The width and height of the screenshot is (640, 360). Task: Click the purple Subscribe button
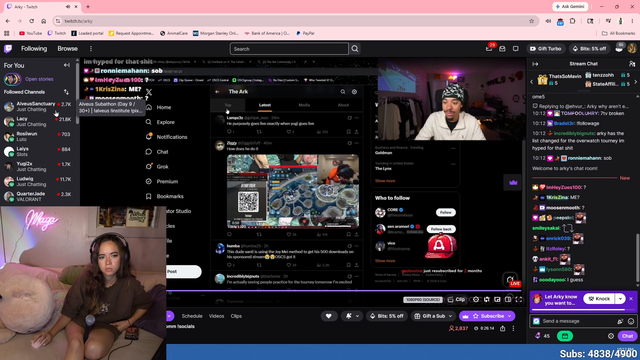coord(487,316)
